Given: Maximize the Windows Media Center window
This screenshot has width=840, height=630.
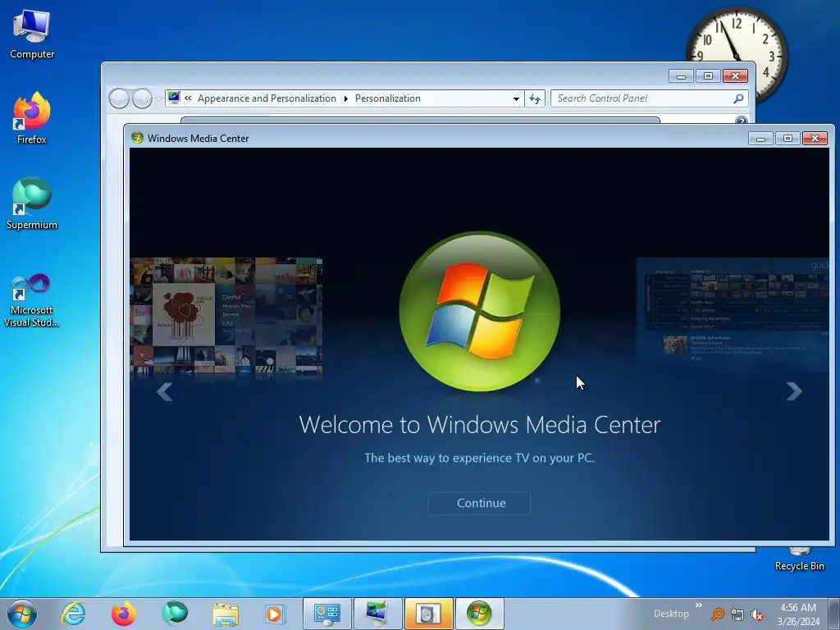Looking at the screenshot, I should 787,139.
